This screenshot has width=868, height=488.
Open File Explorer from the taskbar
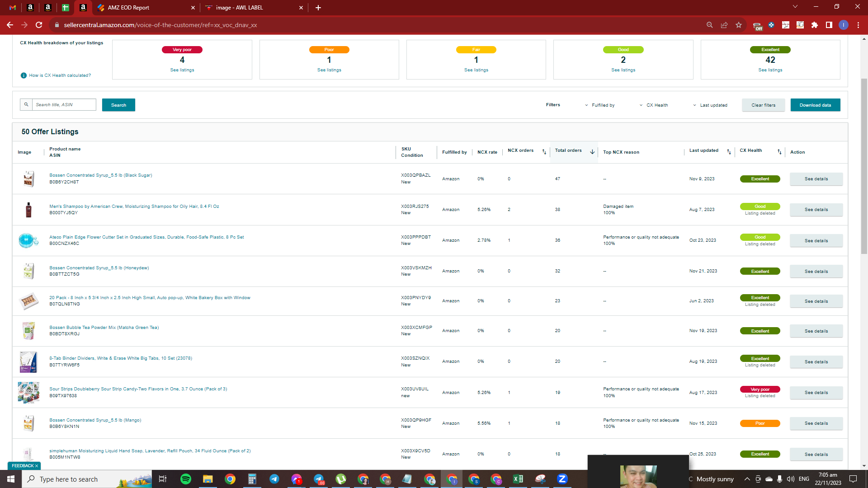pos(208,479)
